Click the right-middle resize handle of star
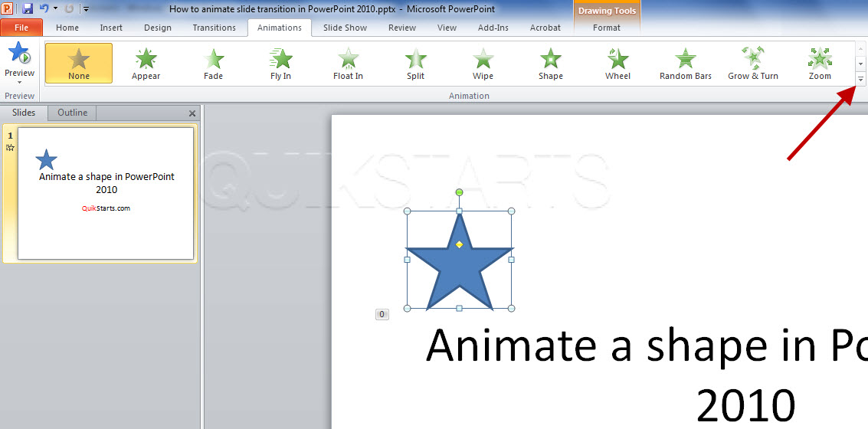 pyautogui.click(x=511, y=260)
